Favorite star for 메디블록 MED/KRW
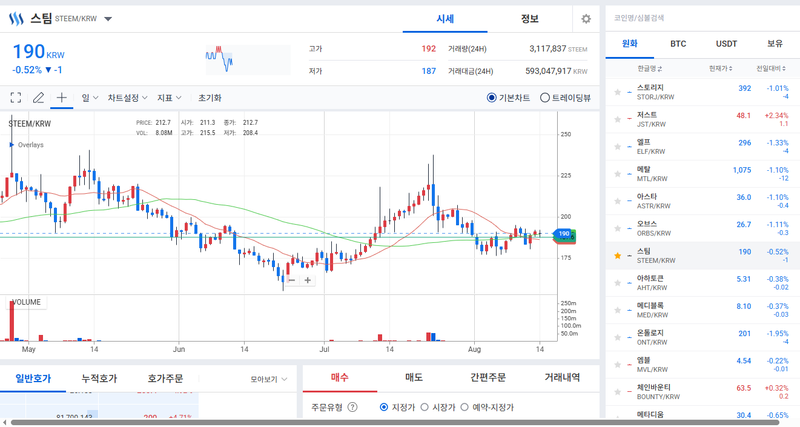 click(x=617, y=310)
